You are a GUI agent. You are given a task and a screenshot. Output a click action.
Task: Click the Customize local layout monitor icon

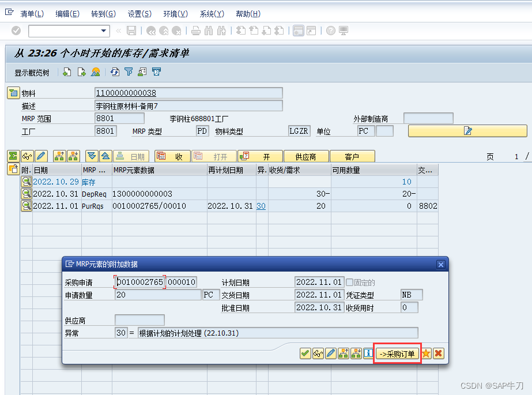(344, 31)
